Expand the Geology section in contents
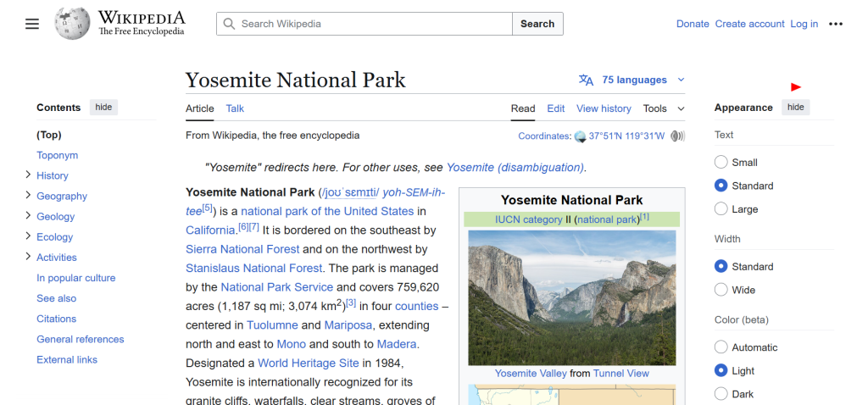The height and width of the screenshot is (405, 868). tap(28, 216)
